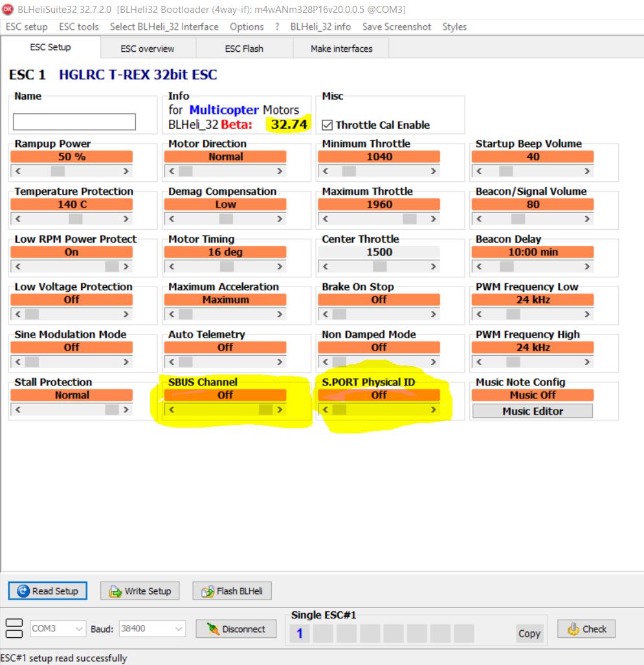
Task: Click the Read Setup button
Action: [47, 591]
